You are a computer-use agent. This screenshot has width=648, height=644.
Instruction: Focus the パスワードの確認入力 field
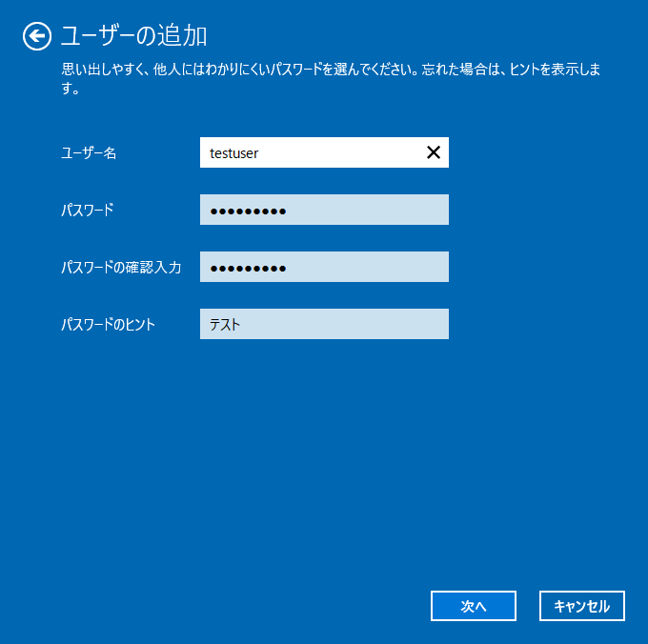[324, 267]
